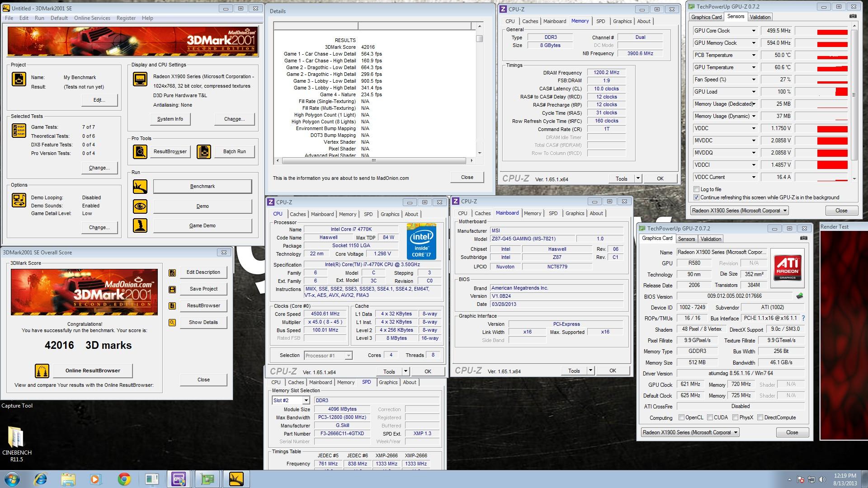The height and width of the screenshot is (488, 868).
Task: Click the GPU Load sensor graph
Action: click(821, 92)
